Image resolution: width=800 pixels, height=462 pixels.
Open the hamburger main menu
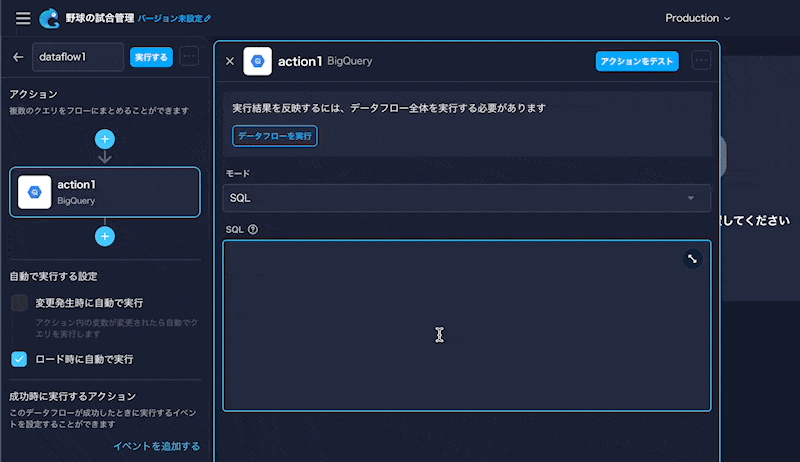click(x=23, y=18)
